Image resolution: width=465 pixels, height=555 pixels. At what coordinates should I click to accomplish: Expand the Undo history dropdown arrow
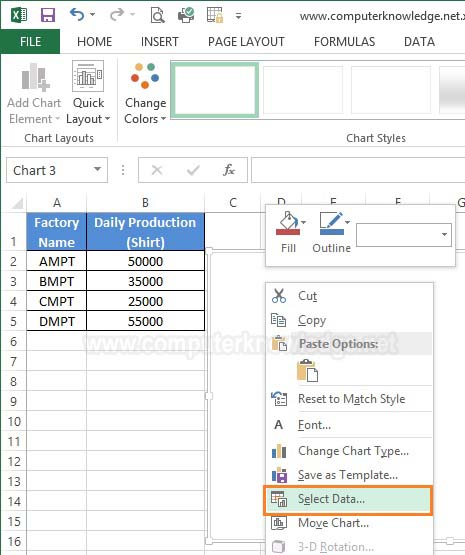pos(93,15)
